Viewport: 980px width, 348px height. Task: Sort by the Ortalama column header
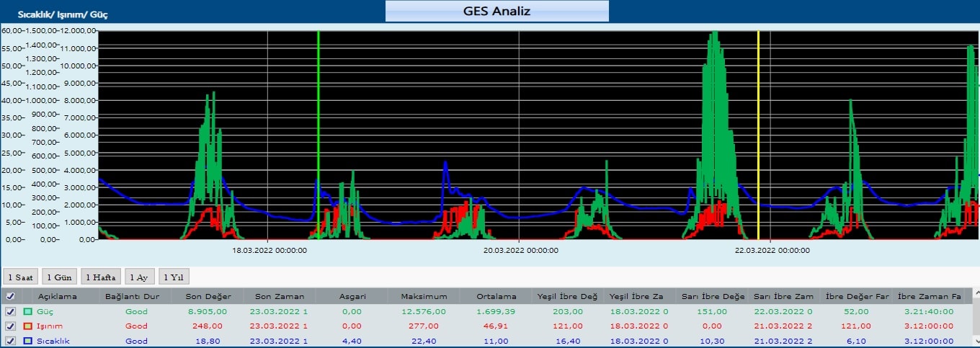[496, 296]
